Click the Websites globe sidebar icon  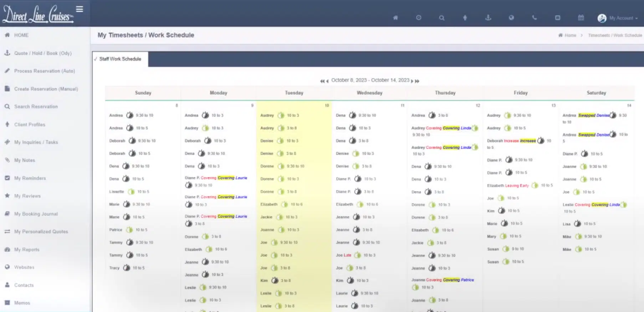pos(7,267)
